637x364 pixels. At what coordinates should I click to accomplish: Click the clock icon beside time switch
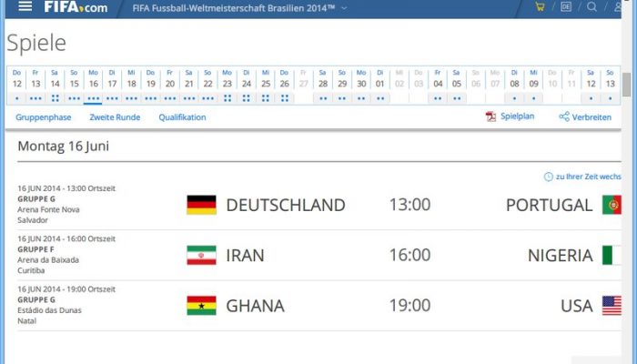pos(549,177)
